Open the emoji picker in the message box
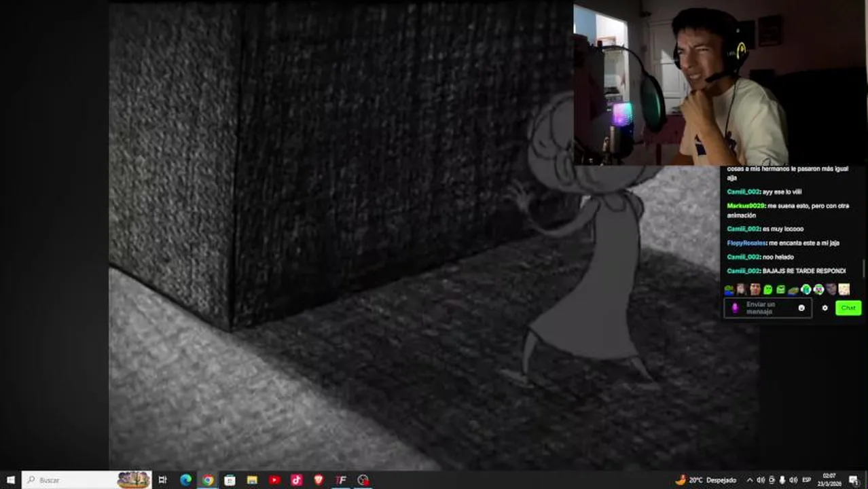Image resolution: width=868 pixels, height=489 pixels. pyautogui.click(x=801, y=308)
